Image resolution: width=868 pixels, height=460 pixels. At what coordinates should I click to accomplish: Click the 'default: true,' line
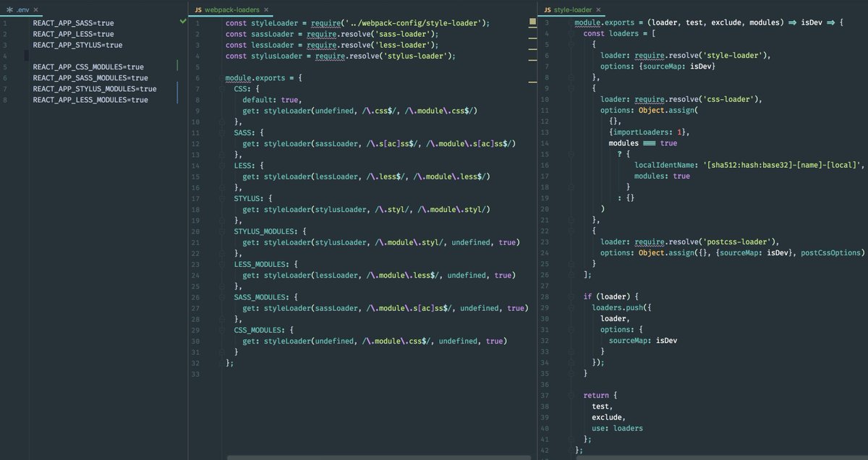click(272, 100)
